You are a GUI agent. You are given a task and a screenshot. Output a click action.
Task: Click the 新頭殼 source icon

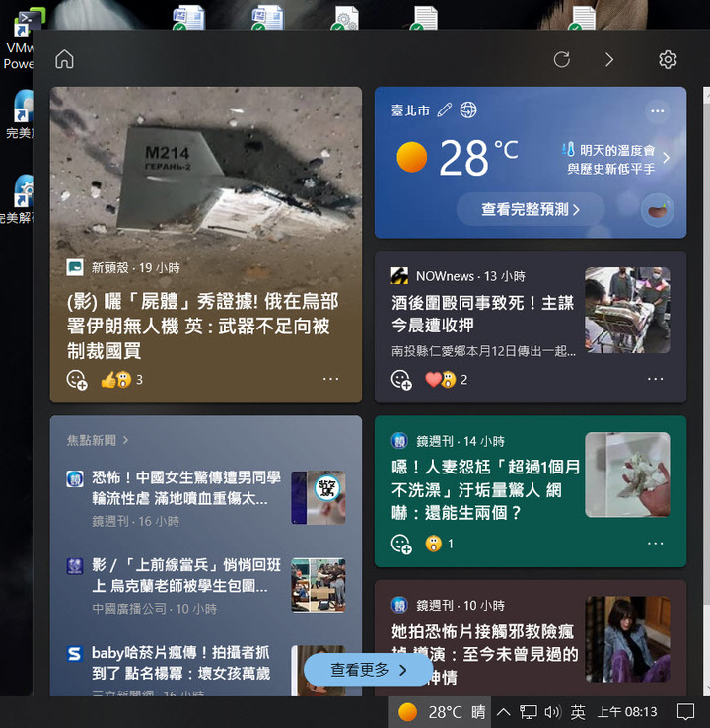(75, 267)
